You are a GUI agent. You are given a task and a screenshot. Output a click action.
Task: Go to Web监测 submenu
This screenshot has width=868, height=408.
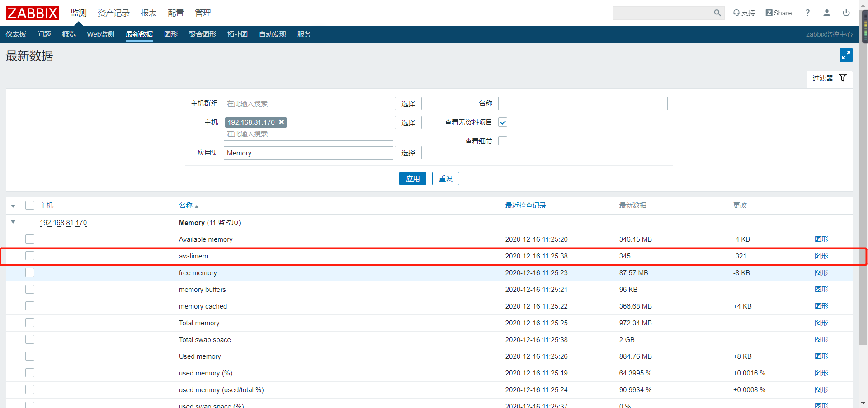[x=101, y=34]
